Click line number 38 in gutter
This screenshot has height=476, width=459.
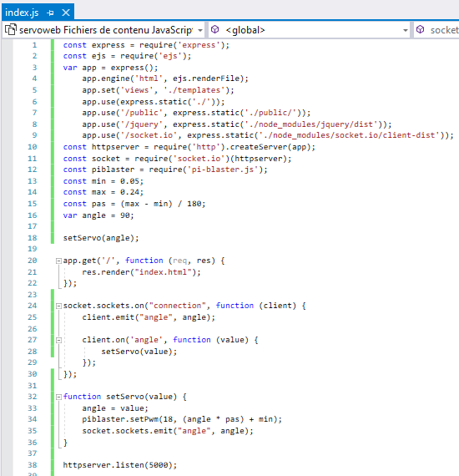[33, 465]
